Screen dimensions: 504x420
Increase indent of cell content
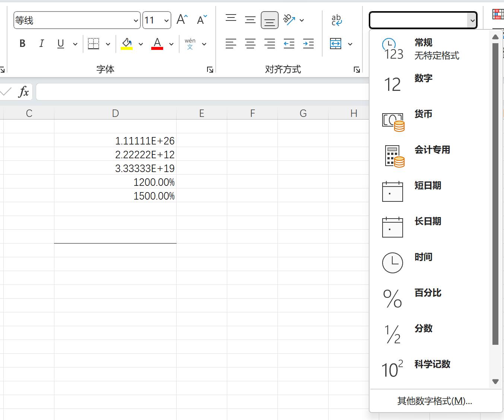click(308, 44)
